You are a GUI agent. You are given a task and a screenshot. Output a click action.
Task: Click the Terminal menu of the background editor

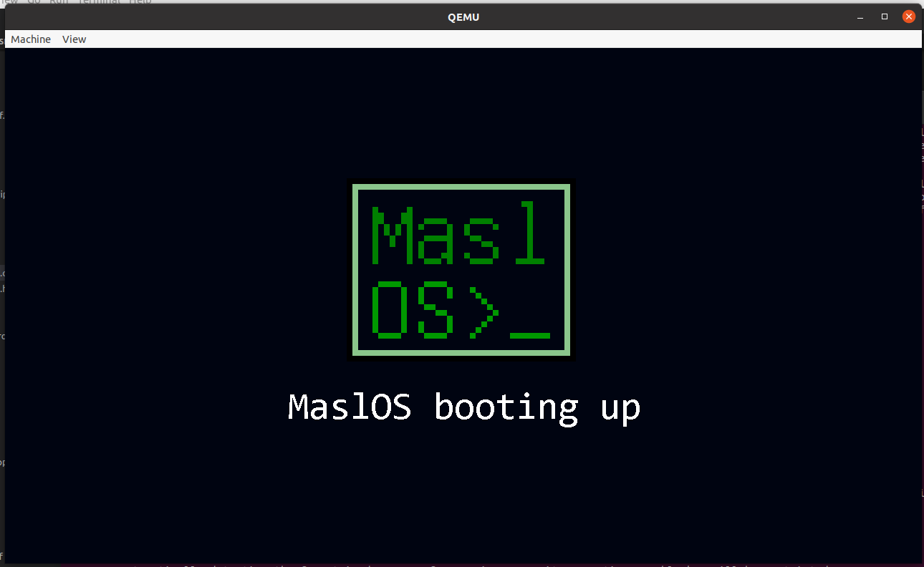click(x=98, y=2)
